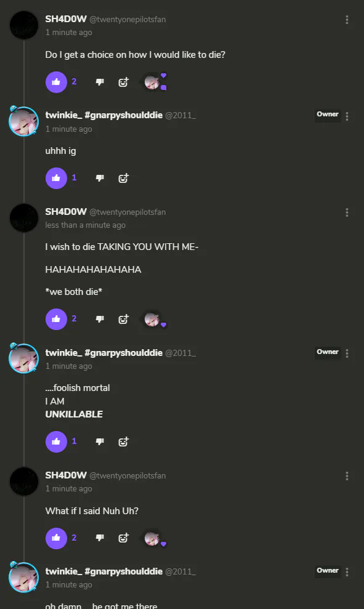Open options menu for "TAKING YOU WITH ME" comment
The width and height of the screenshot is (364, 609).
coord(347,212)
